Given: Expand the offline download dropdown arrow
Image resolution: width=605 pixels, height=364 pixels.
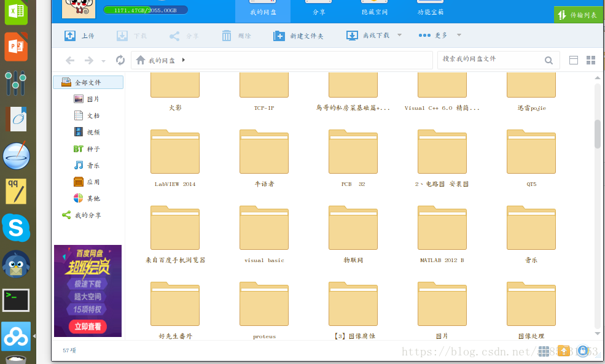Looking at the screenshot, I should pyautogui.click(x=399, y=35).
